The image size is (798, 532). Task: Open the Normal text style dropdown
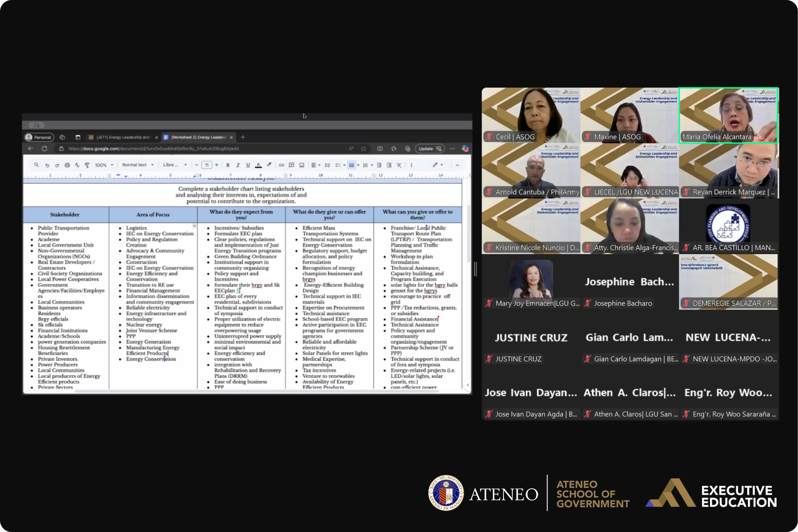138,165
